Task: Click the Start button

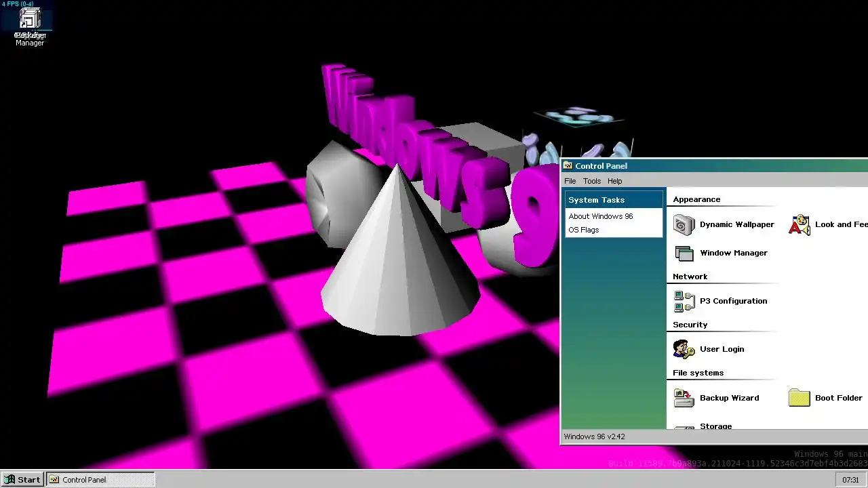Action: 22,479
